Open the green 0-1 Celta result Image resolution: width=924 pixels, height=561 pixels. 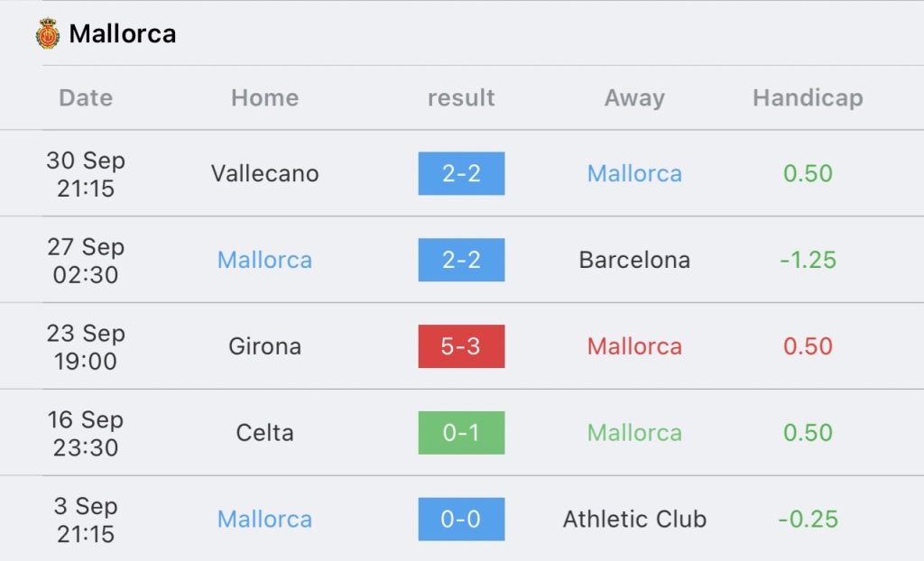click(461, 433)
